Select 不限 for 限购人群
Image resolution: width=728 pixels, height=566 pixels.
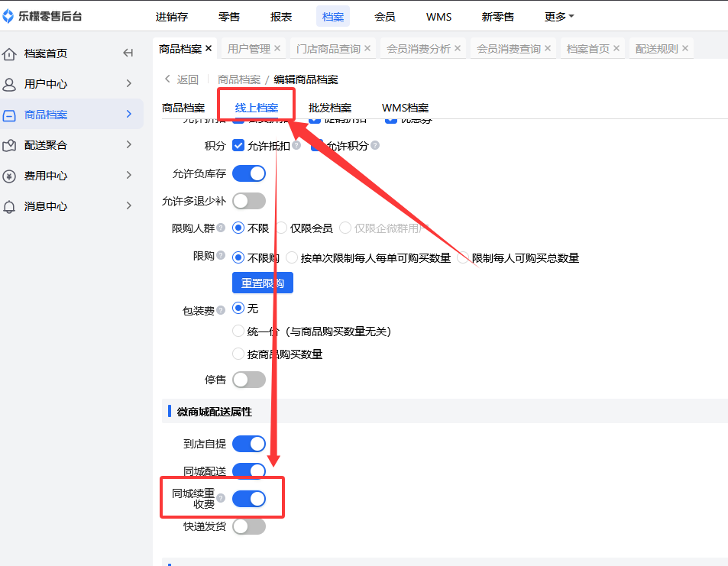click(238, 228)
